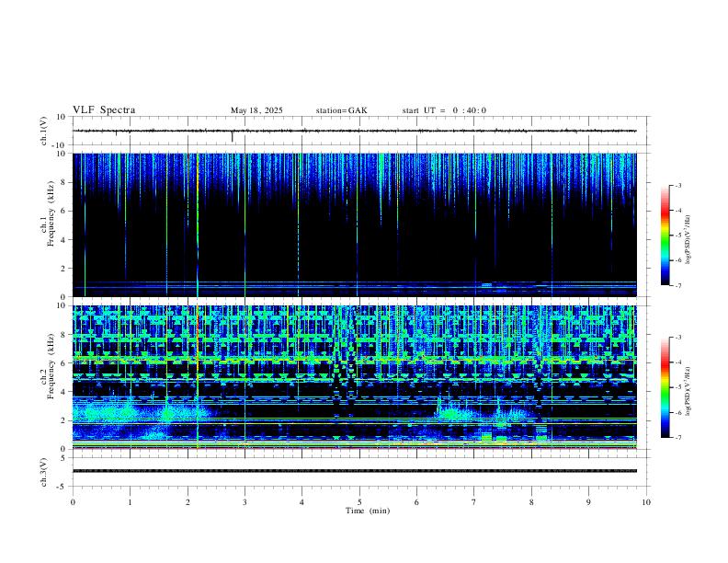The image size is (728, 563).
Task: Click the "6" kHz tick on ch.2 spectrogram axis
Action: (63, 363)
